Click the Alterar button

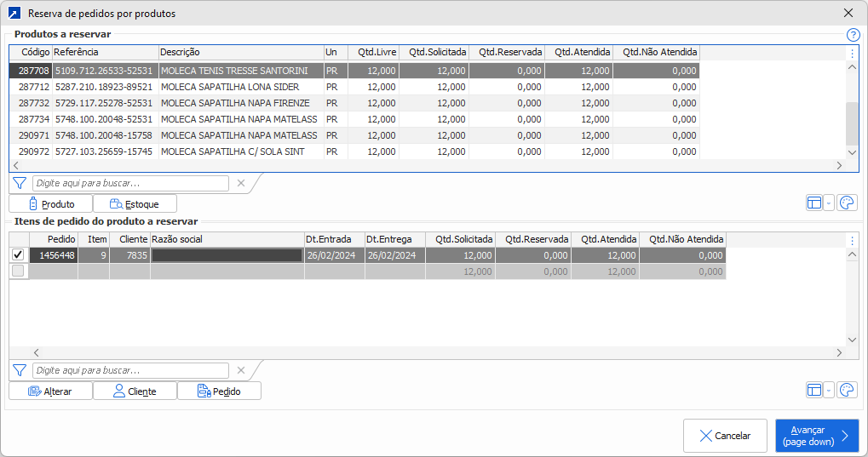[51, 391]
